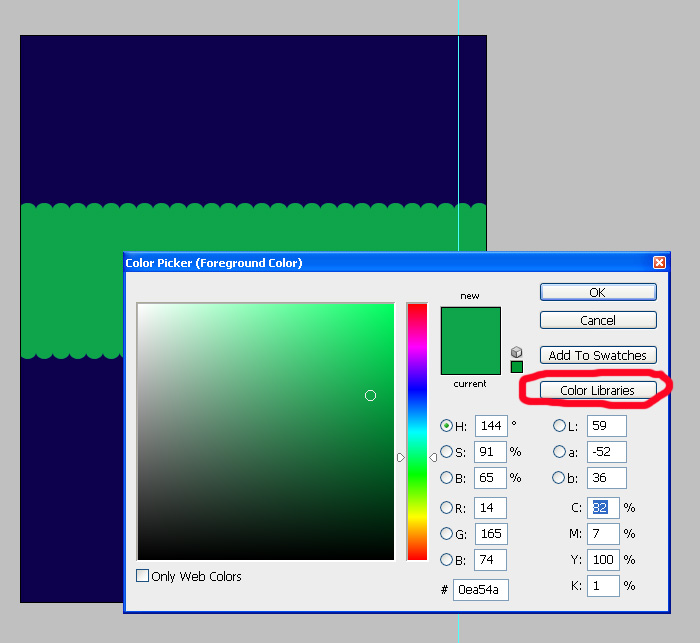Click the Lab b field showing 36

(607, 478)
